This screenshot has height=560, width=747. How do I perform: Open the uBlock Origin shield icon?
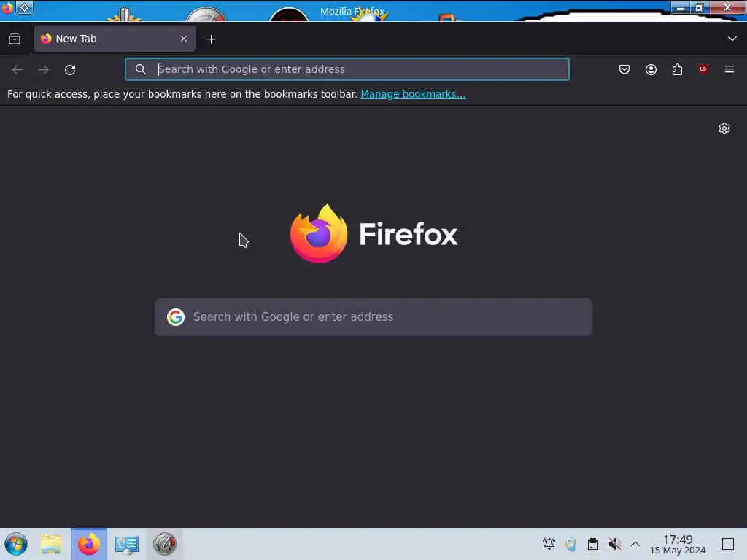point(703,69)
